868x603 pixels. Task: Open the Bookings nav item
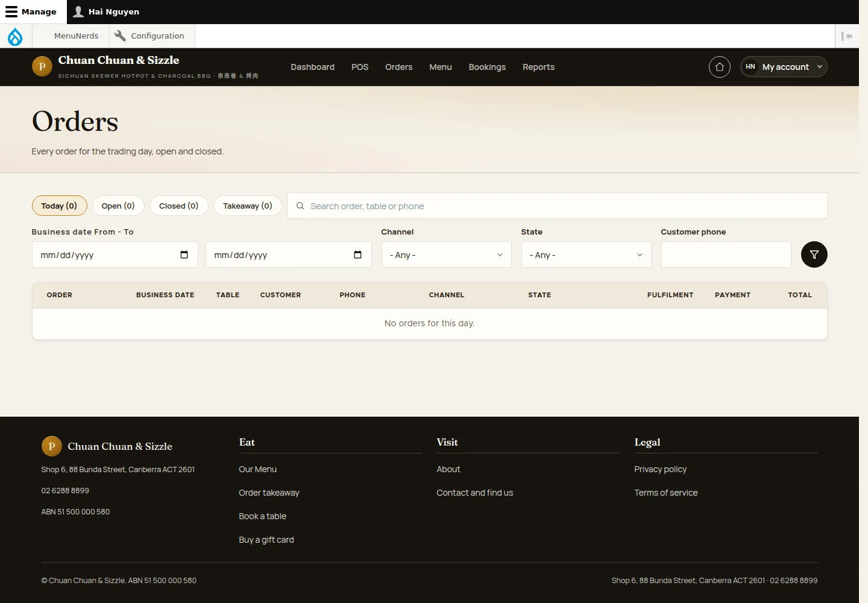[487, 67]
